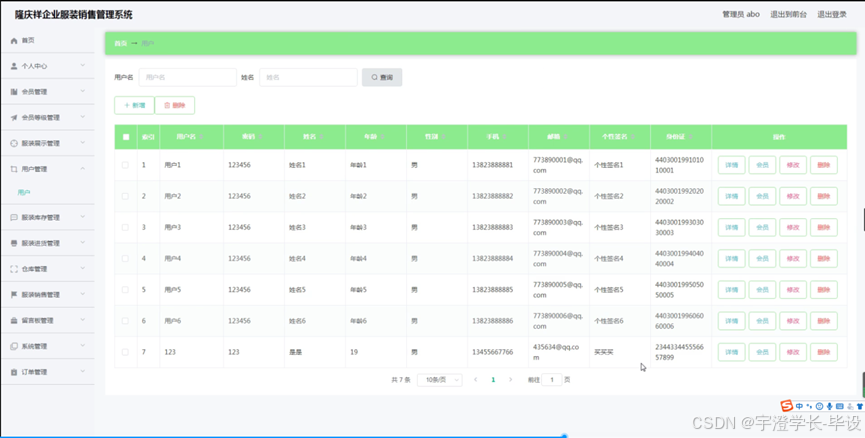Expand the 个人中心 menu chevron
The image size is (865, 438).
(83, 65)
